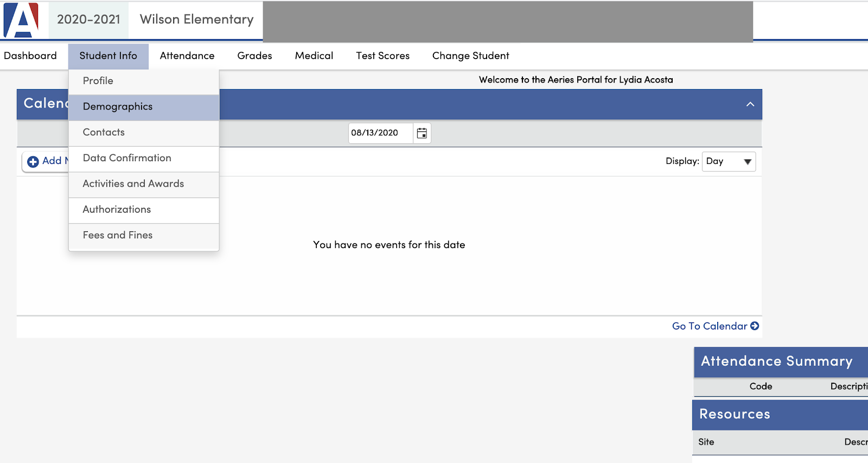Open the Display Day dropdown
This screenshot has height=463, width=868.
pos(728,161)
